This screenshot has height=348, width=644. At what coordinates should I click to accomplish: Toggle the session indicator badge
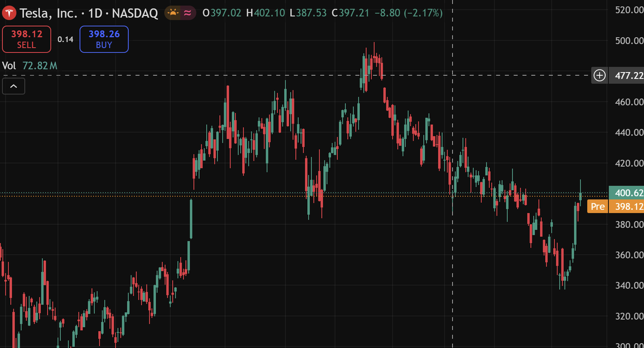pos(180,12)
